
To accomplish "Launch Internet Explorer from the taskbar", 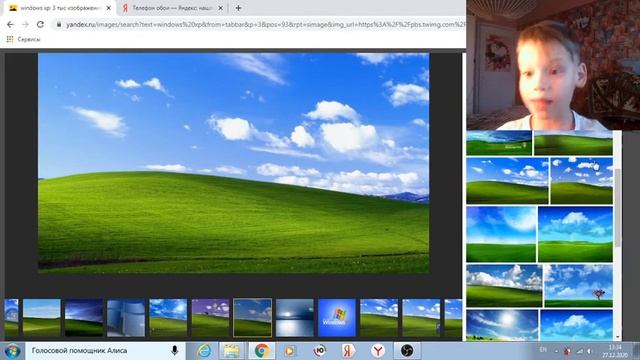I will [204, 351].
